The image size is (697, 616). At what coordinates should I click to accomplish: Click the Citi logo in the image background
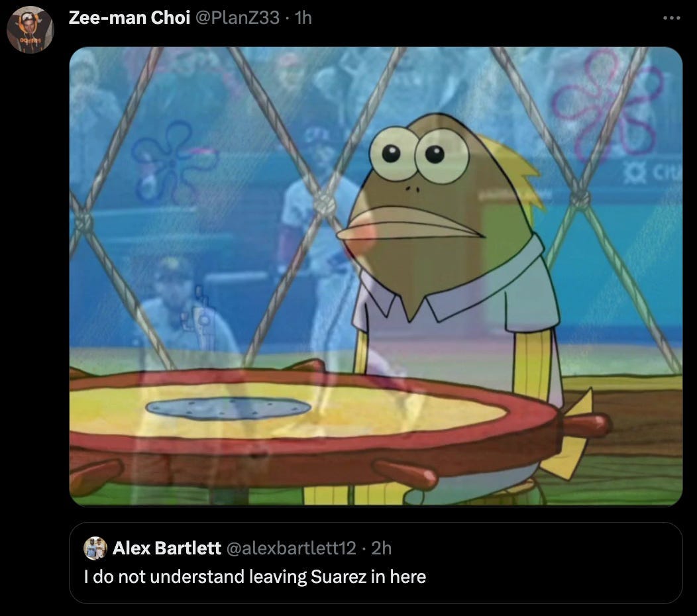pyautogui.click(x=653, y=174)
